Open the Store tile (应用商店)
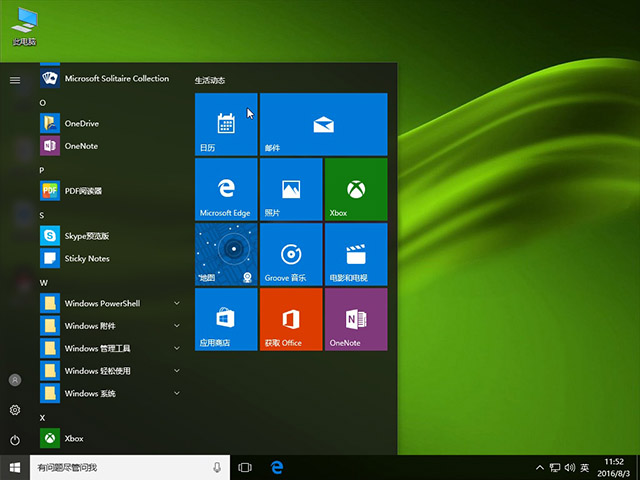640x480 pixels. pos(226,319)
